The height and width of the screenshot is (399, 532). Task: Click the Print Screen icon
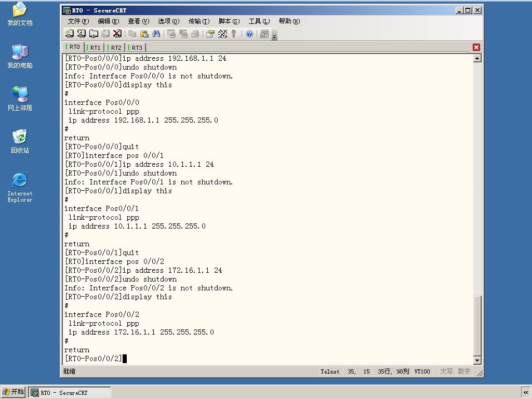(171, 34)
